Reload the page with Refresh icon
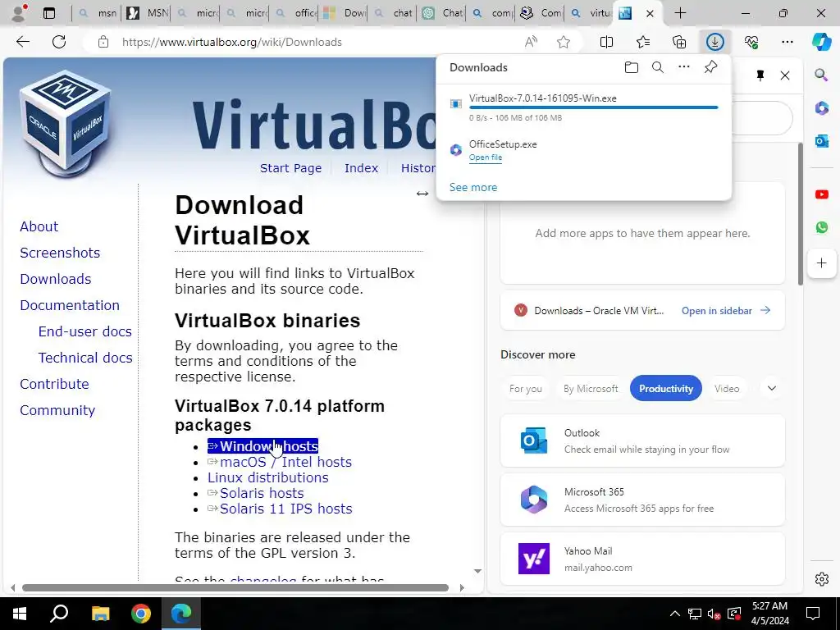The image size is (840, 630). (59, 42)
